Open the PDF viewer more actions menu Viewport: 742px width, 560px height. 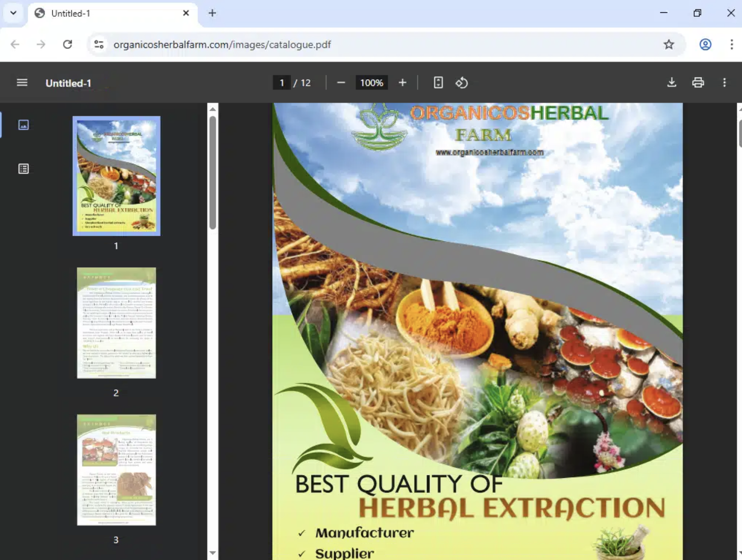725,83
